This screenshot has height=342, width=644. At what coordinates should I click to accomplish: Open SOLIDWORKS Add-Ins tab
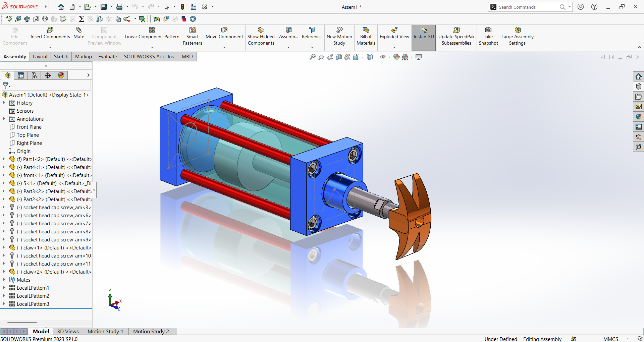tap(149, 57)
